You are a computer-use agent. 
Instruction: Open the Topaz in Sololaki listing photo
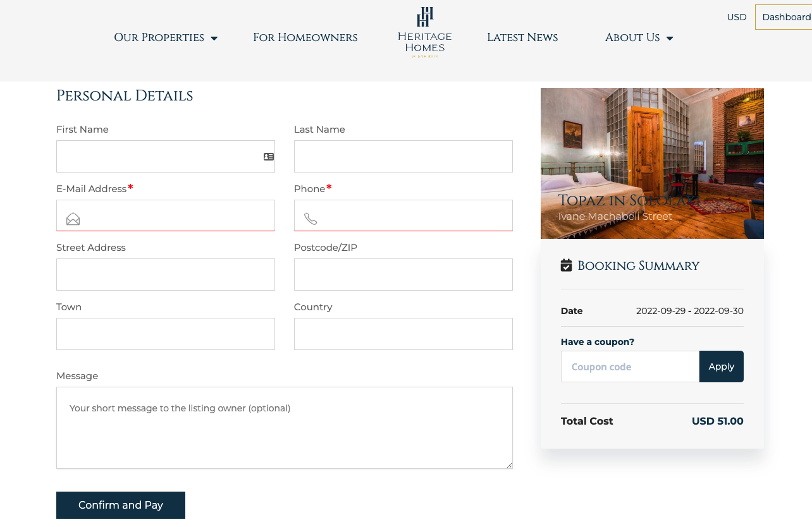[652, 163]
